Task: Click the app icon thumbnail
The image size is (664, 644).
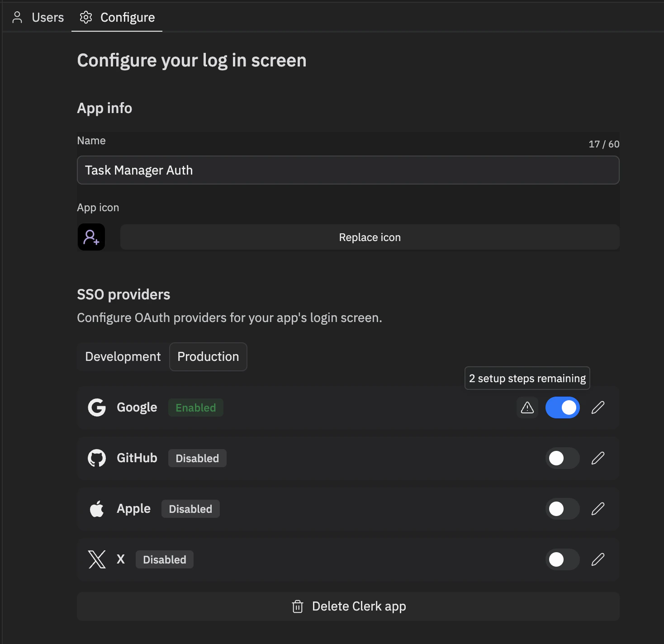Action: point(91,237)
